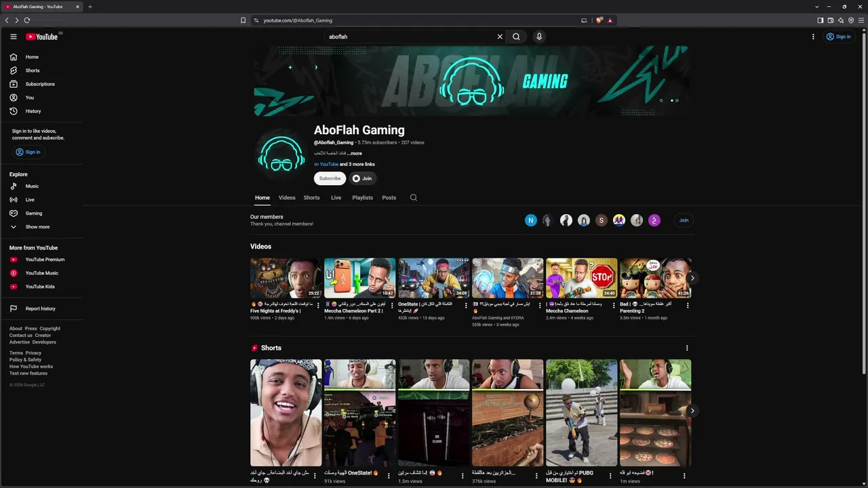This screenshot has height=488, width=868.
Task: Switch to the Playlists tab
Action: tap(363, 198)
